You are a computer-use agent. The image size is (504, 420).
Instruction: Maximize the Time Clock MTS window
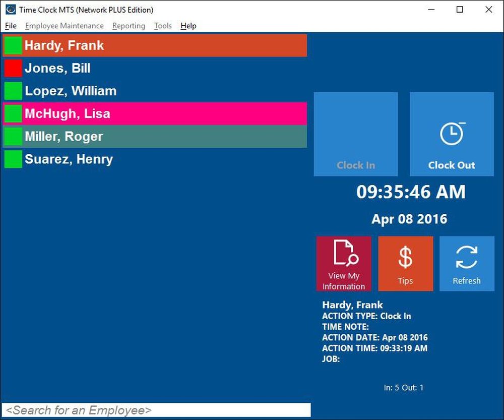[x=460, y=9]
